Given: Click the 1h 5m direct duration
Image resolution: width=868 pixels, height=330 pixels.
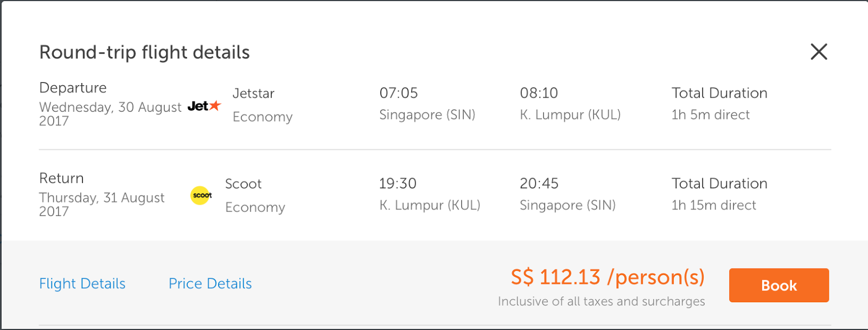Looking at the screenshot, I should point(710,115).
